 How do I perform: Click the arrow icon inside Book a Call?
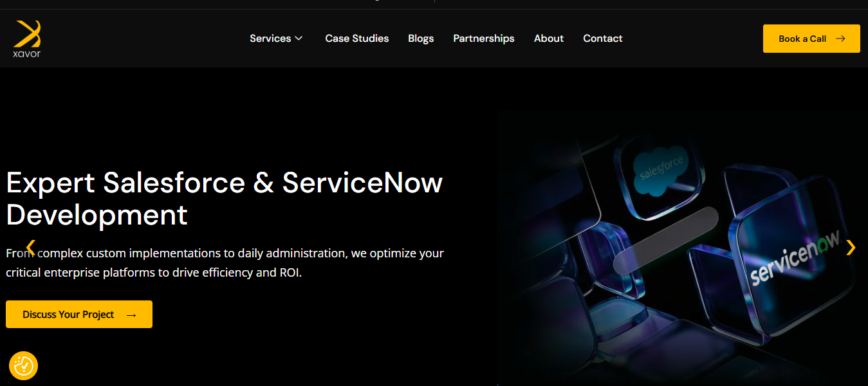(840, 39)
